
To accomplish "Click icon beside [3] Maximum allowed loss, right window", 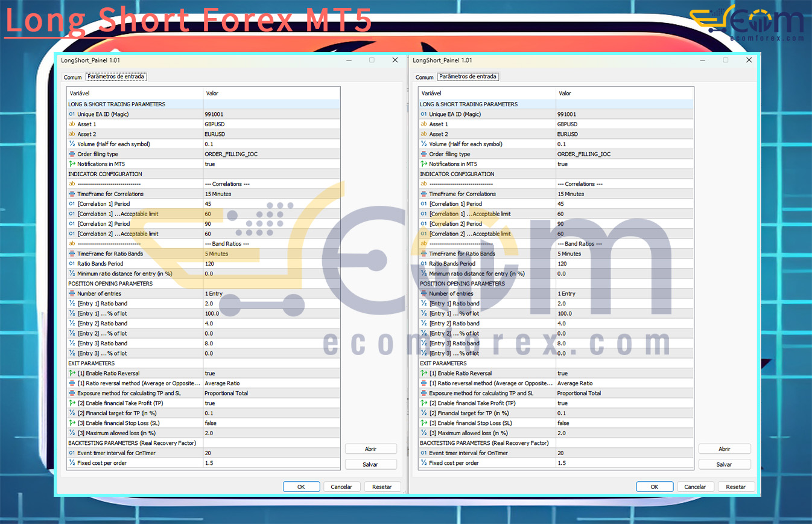I will pos(423,433).
